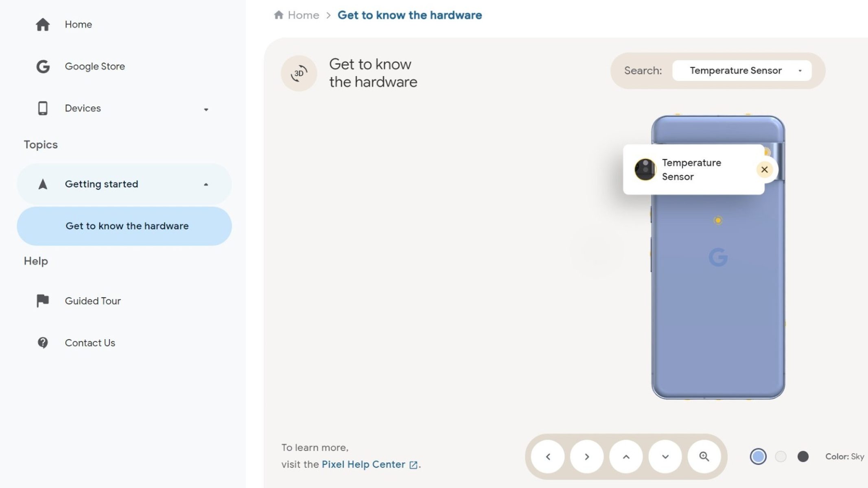This screenshot has width=868, height=488.
Task: Click the zoom magnifier icon
Action: (x=704, y=457)
